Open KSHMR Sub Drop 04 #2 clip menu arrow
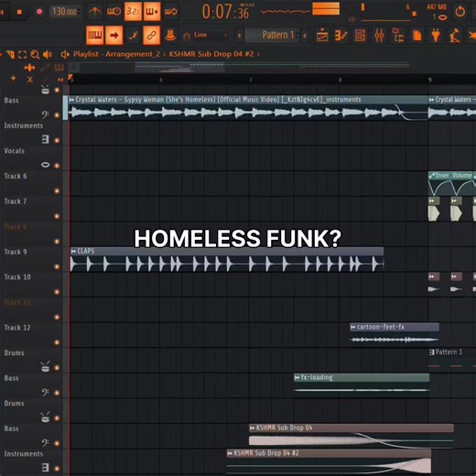 pyautogui.click(x=230, y=453)
